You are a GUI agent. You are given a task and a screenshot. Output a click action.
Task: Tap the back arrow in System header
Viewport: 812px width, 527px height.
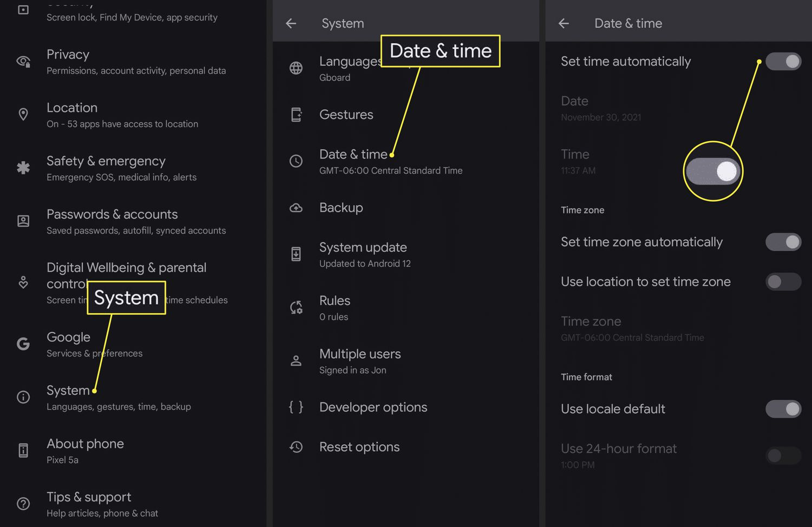[x=291, y=23]
